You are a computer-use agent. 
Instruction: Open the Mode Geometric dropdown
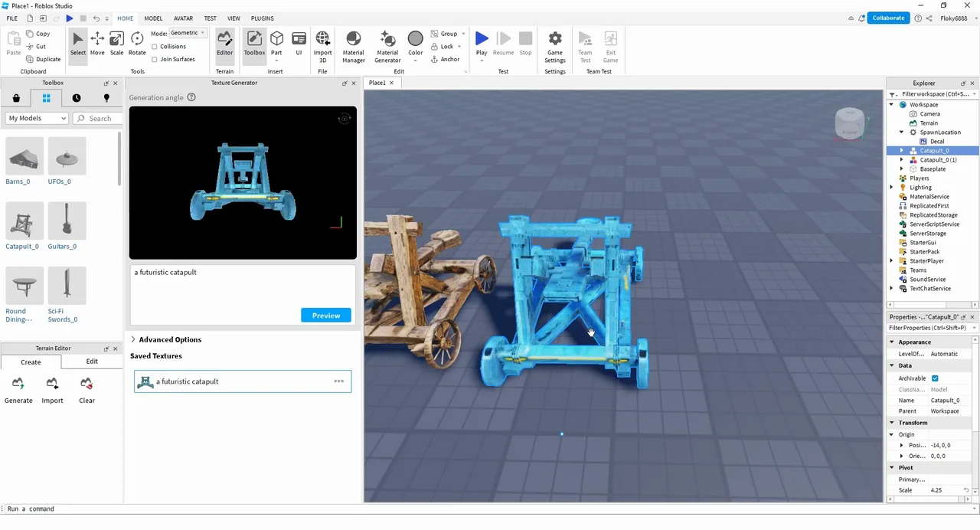coord(188,33)
